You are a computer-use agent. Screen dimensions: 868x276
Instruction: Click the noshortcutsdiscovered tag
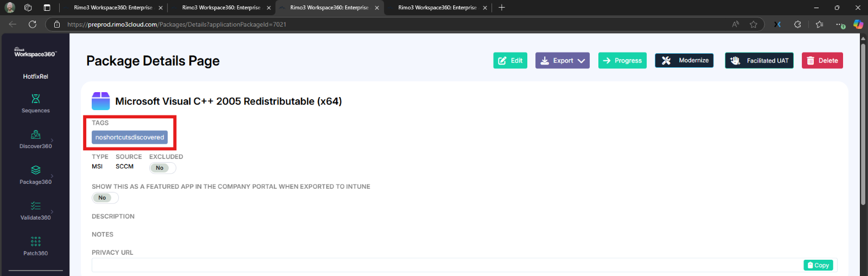click(130, 138)
